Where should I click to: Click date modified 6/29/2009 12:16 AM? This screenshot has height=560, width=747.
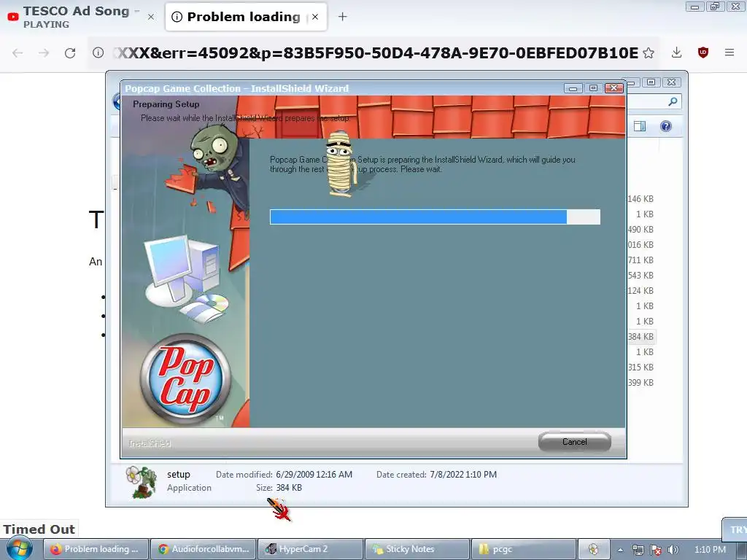tap(314, 474)
